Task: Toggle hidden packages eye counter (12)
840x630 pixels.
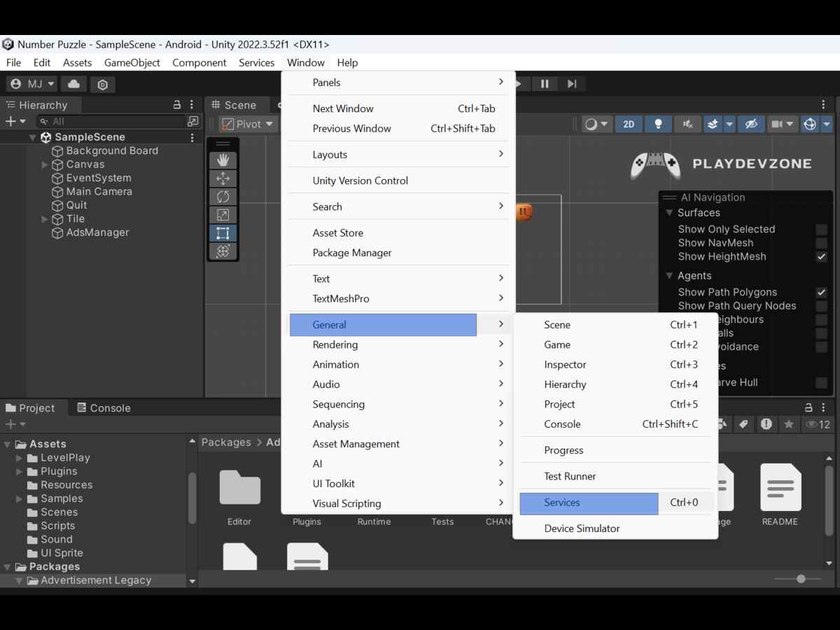Action: pos(818,424)
